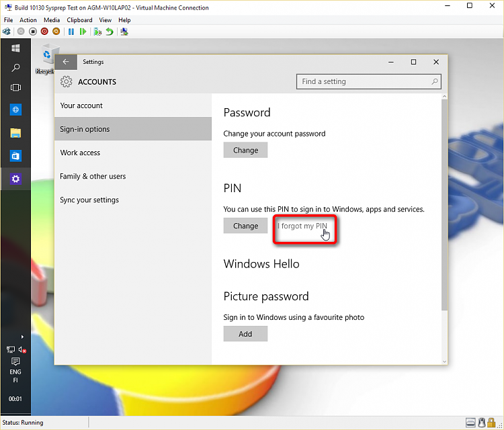Show hidden tray icons arrow
The width and height of the screenshot is (504, 430).
(x=22, y=337)
